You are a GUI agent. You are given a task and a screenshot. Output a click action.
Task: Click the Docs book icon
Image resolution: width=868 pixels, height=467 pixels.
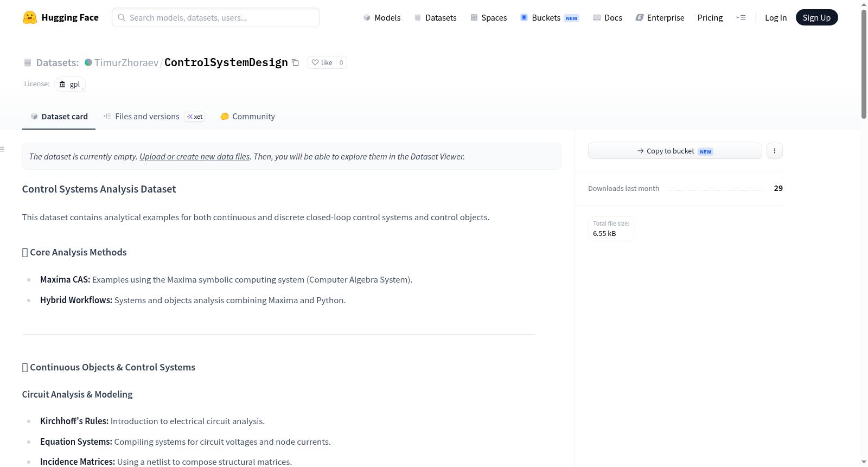[x=597, y=17]
